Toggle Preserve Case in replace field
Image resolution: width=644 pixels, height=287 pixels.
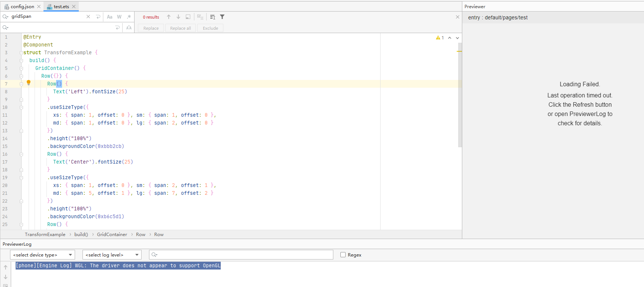[129, 28]
